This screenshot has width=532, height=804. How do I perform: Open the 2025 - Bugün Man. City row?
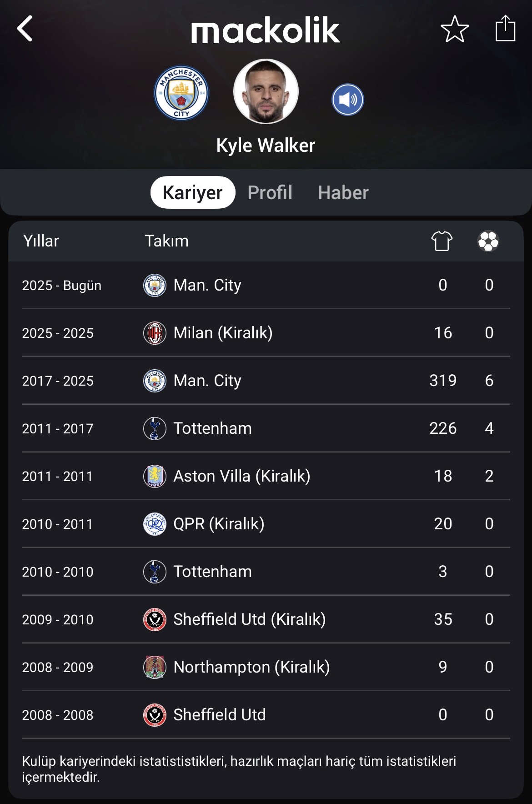pyautogui.click(x=266, y=285)
